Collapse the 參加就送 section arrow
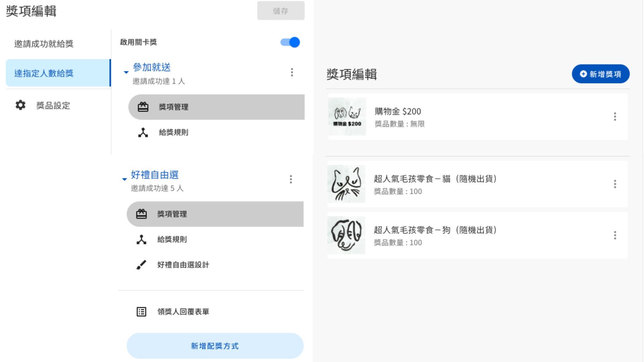The width and height of the screenshot is (644, 362). coord(126,72)
